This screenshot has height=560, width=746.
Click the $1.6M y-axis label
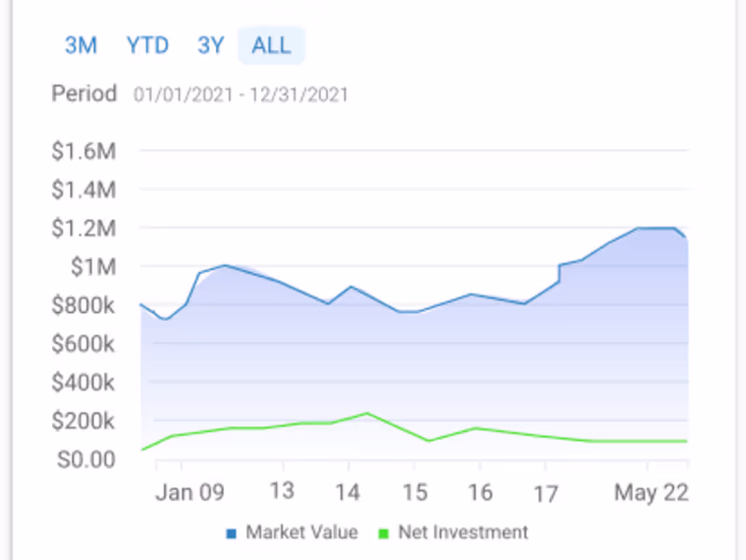(83, 151)
